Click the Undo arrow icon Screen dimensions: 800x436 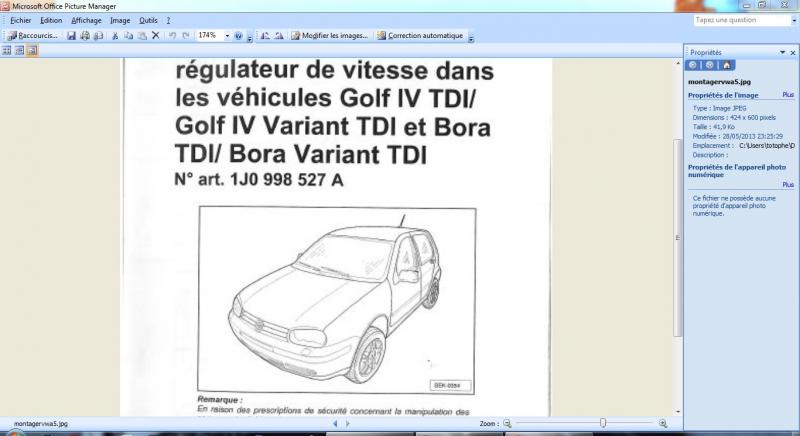pos(172,36)
